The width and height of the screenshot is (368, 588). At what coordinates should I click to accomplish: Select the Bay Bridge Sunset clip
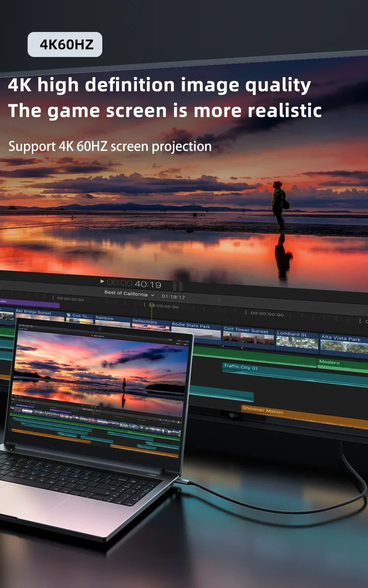39,316
